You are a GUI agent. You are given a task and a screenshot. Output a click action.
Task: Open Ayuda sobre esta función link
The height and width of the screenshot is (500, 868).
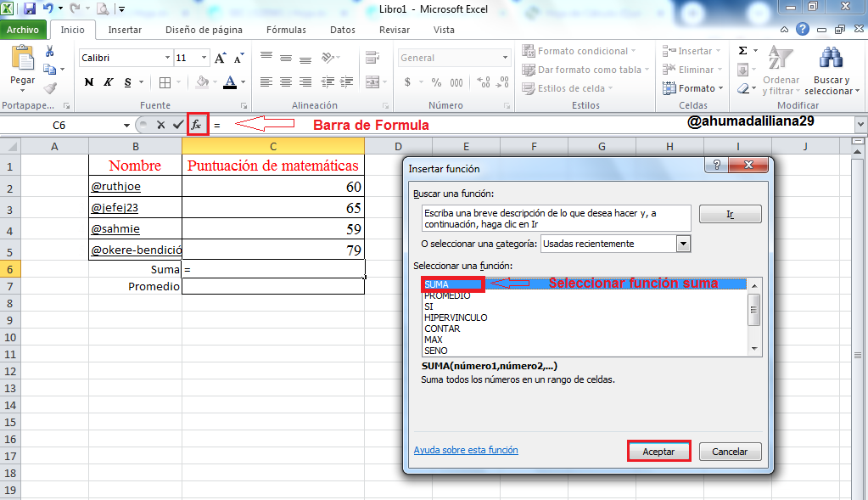466,450
